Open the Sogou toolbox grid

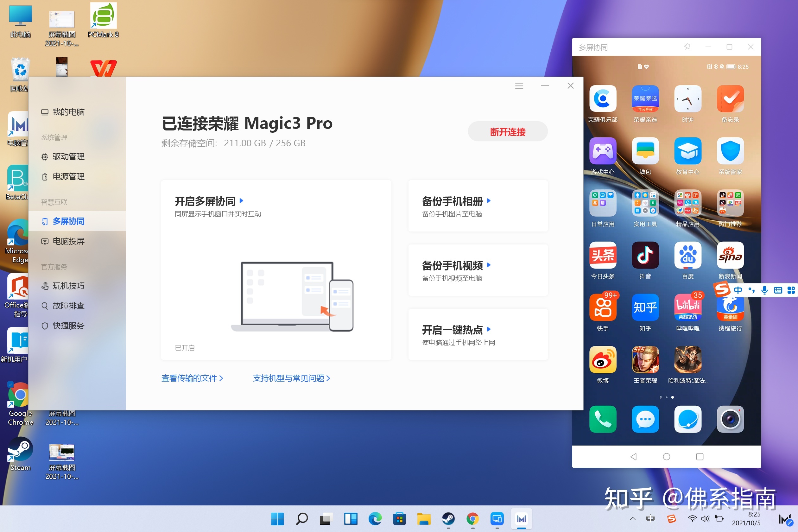pyautogui.click(x=791, y=290)
